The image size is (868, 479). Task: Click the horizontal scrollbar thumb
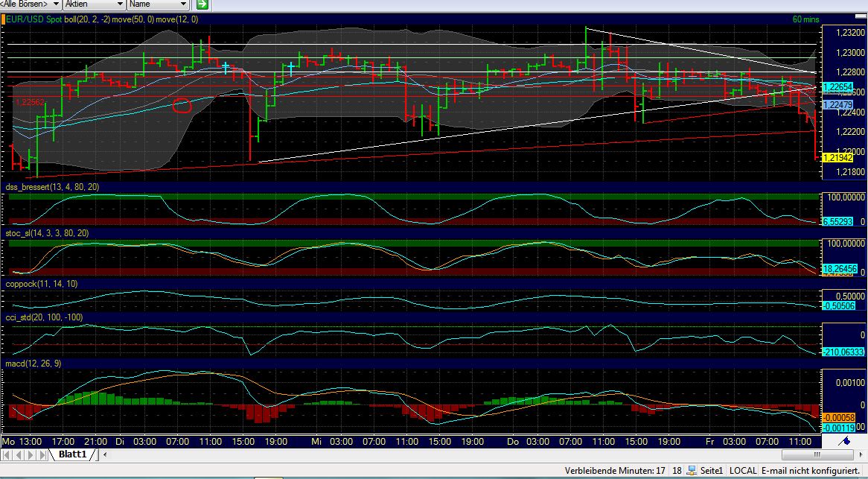(817, 455)
